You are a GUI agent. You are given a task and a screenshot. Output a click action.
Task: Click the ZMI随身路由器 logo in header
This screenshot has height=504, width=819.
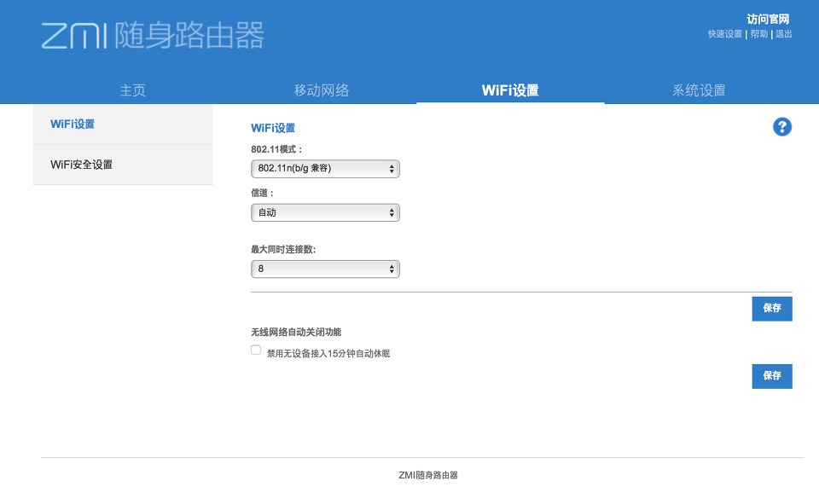tap(153, 36)
